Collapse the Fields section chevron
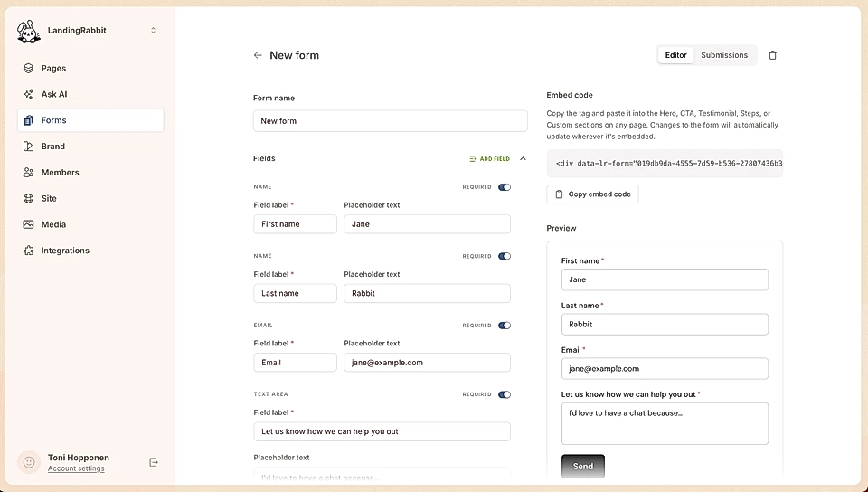The width and height of the screenshot is (868, 492). tap(524, 159)
